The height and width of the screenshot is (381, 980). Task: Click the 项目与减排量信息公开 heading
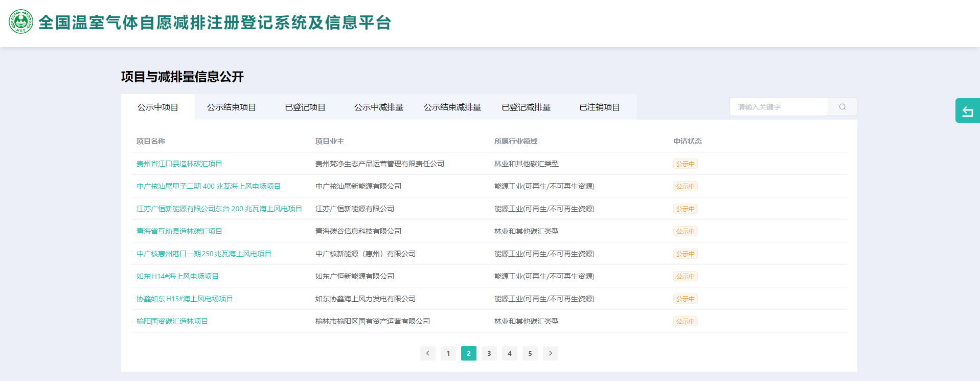tap(183, 77)
